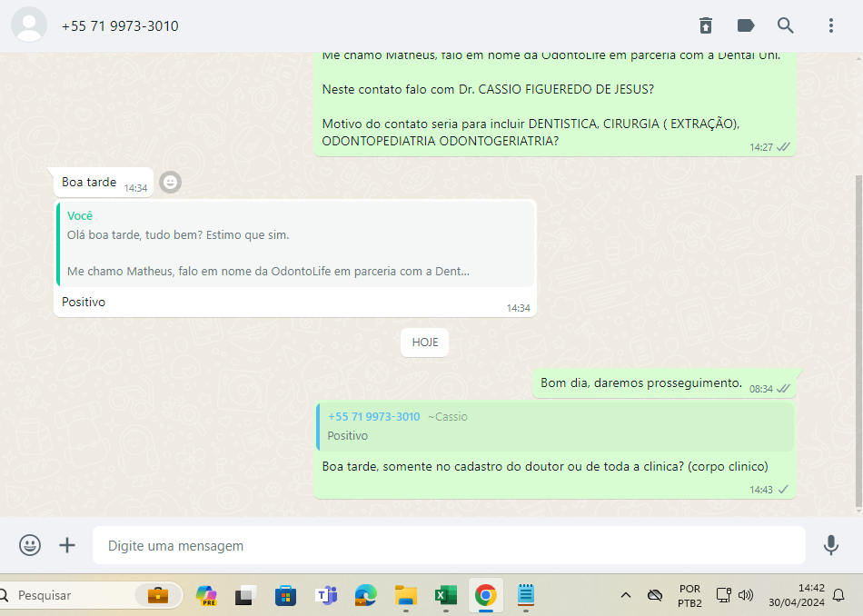Open Copilot from the taskbar
Screen dimensions: 863x616
pos(206,595)
